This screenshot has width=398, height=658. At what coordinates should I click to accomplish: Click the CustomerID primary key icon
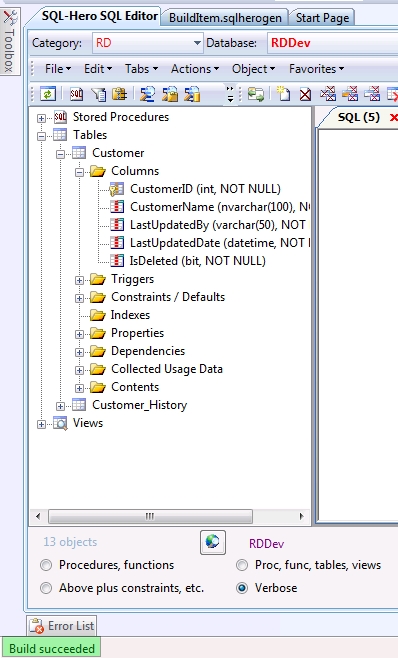(x=116, y=189)
